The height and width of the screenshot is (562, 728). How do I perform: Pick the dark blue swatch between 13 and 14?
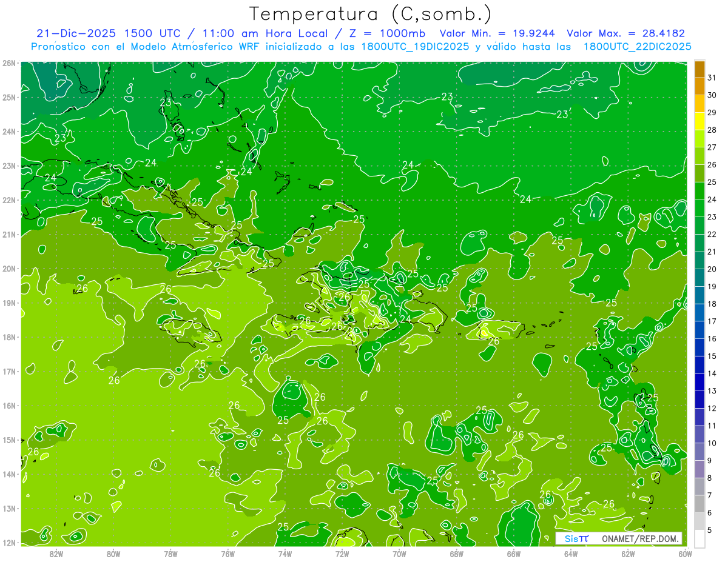[x=699, y=382]
